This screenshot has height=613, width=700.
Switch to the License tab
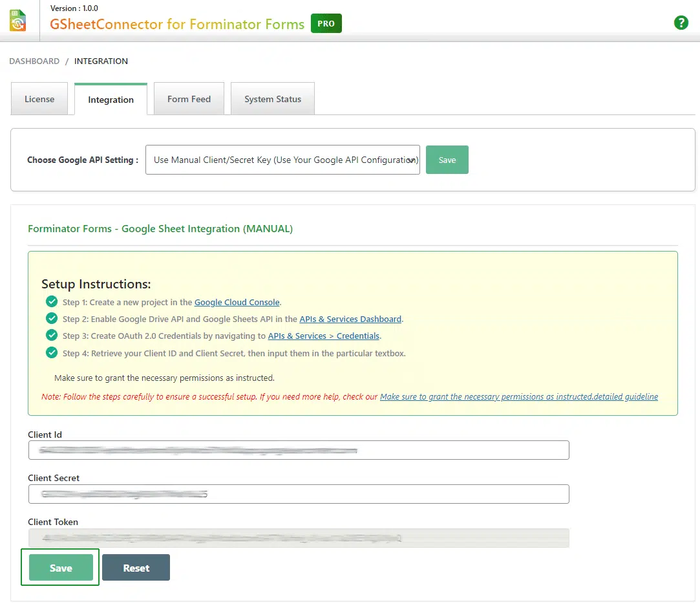39,99
